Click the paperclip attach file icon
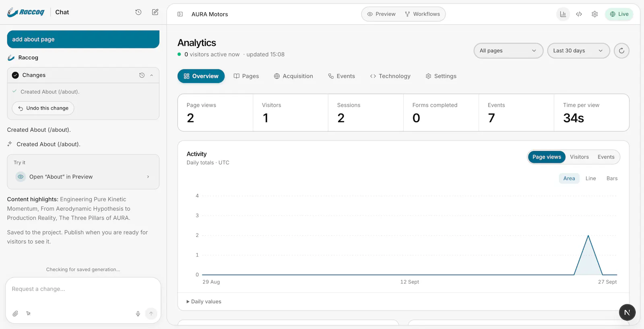The width and height of the screenshot is (644, 329). pos(15,313)
